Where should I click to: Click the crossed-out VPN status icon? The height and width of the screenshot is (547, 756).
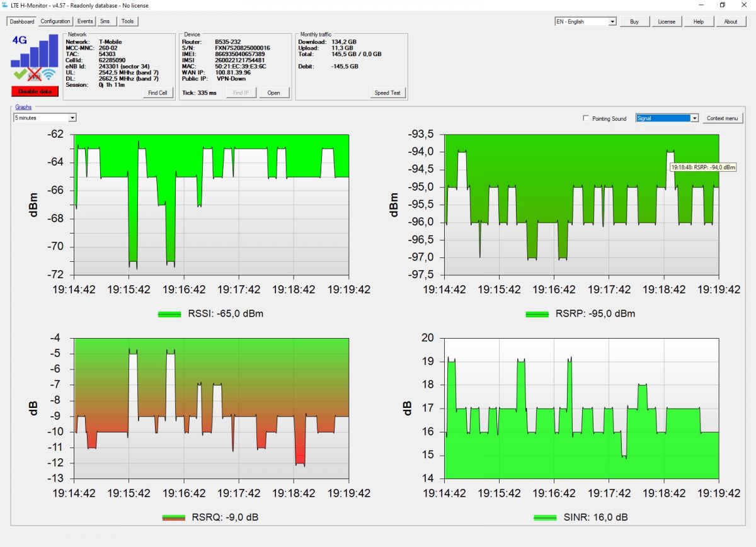[35, 75]
